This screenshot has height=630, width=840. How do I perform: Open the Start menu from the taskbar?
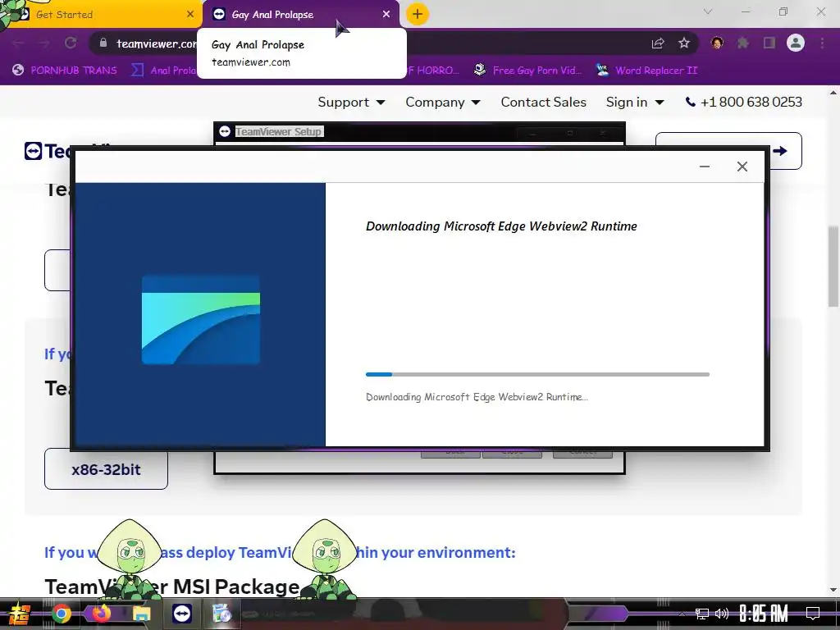click(x=19, y=614)
